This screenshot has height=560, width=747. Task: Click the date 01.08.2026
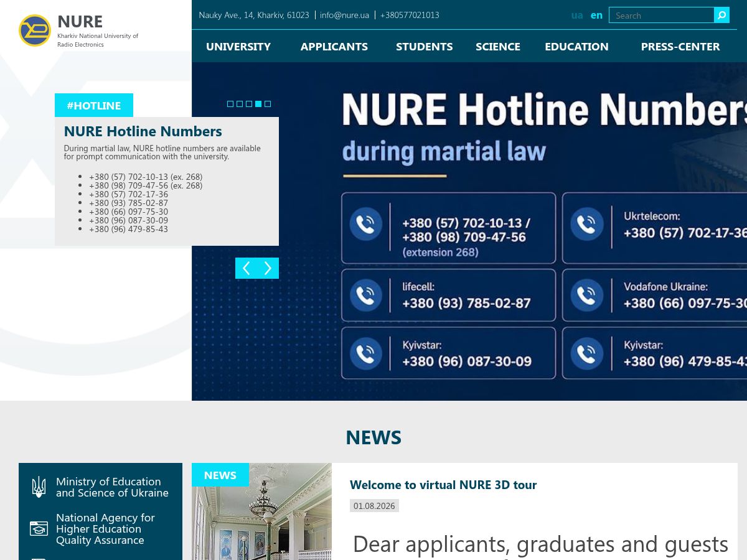pos(374,506)
